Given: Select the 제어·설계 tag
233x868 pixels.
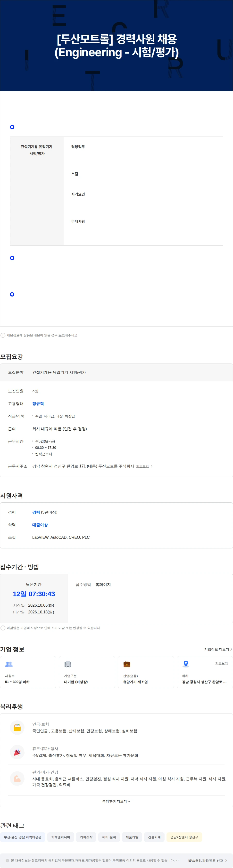Looking at the screenshot, I should click(x=109, y=837).
